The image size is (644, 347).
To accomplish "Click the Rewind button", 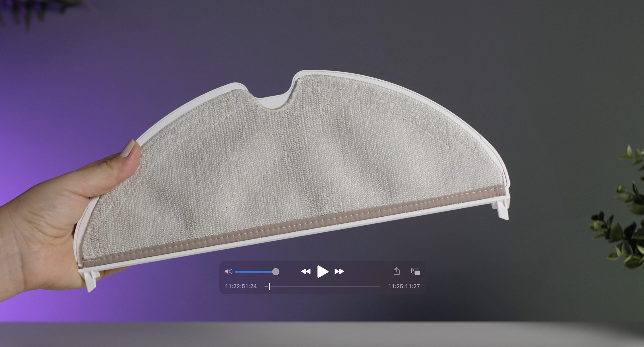I will point(306,271).
